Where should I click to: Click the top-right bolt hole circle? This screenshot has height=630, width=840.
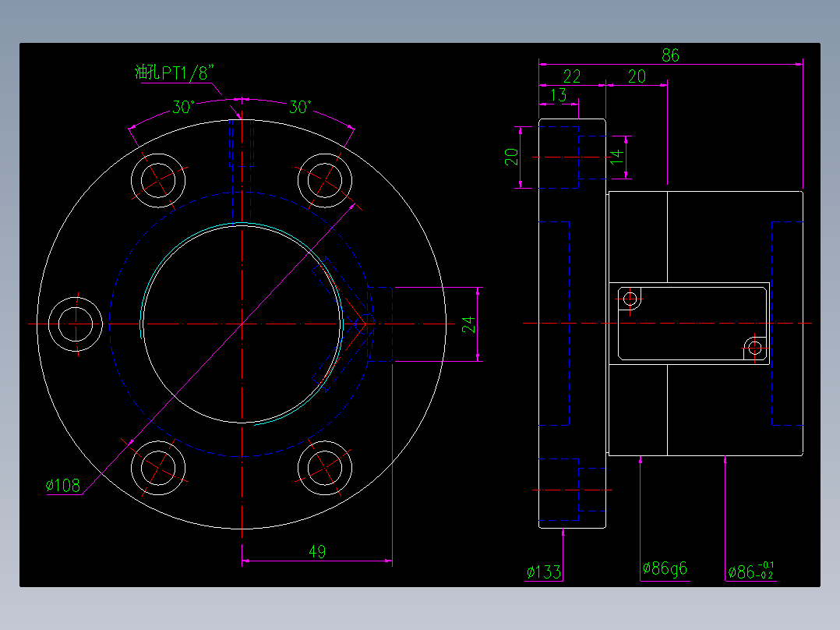(325, 180)
